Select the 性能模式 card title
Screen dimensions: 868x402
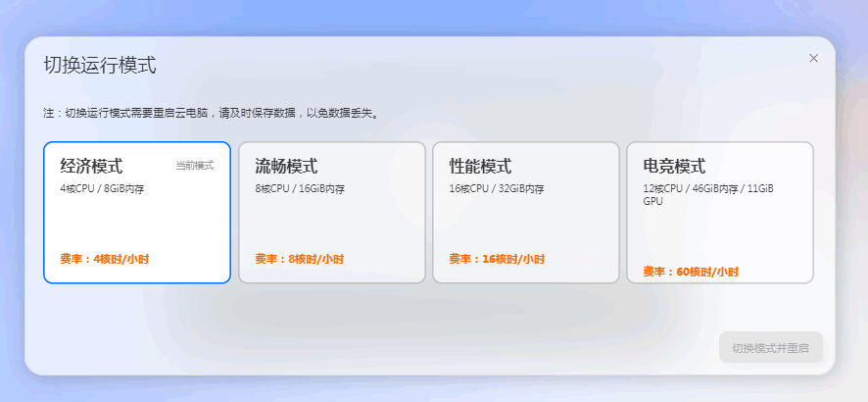pyautogui.click(x=480, y=166)
